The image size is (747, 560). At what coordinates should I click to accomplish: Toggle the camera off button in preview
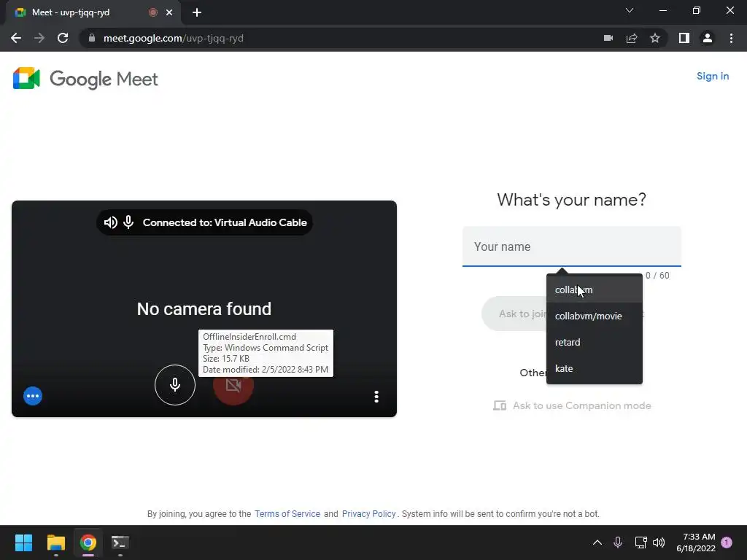click(233, 385)
